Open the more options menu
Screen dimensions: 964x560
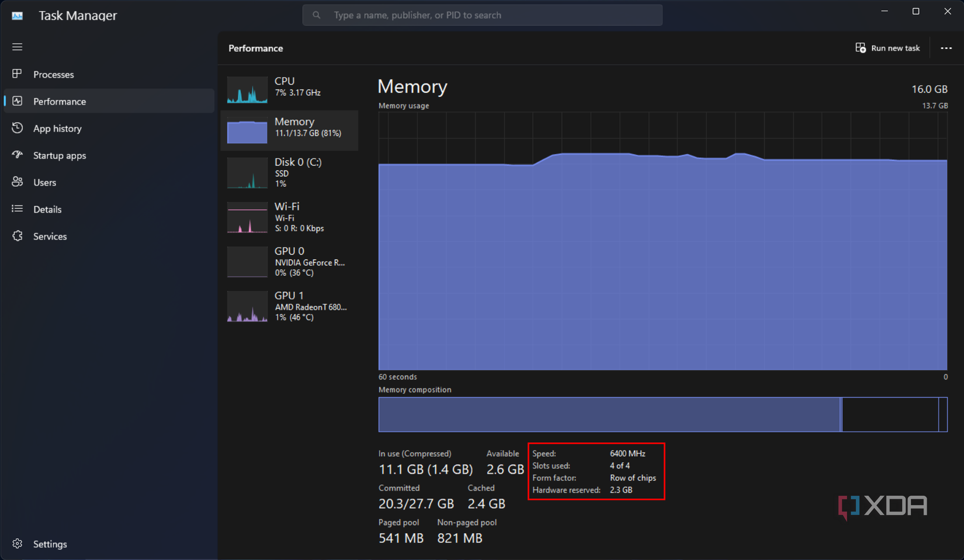click(x=946, y=48)
